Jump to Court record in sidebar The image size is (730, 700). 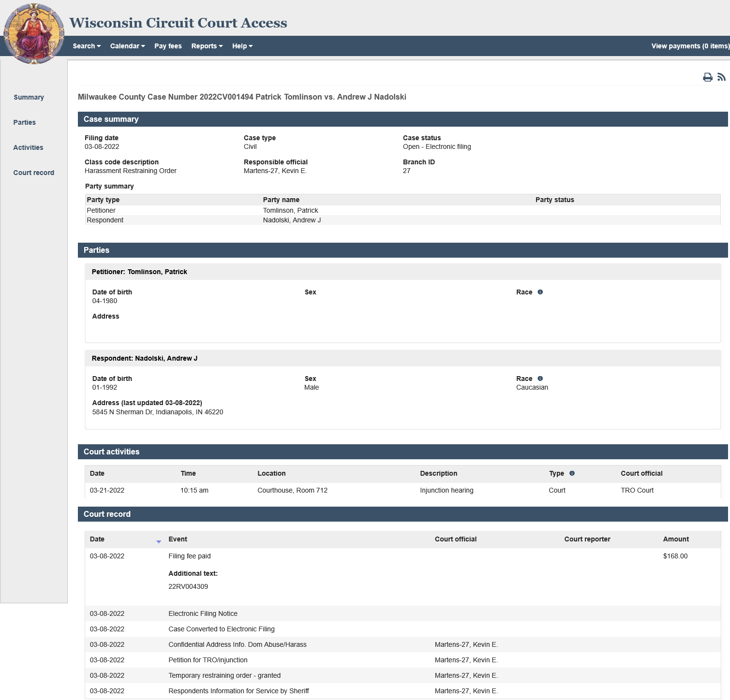tap(33, 173)
